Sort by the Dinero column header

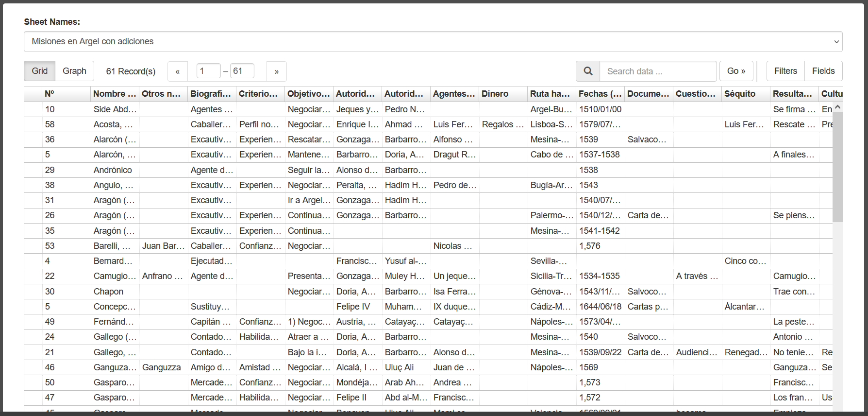click(495, 94)
